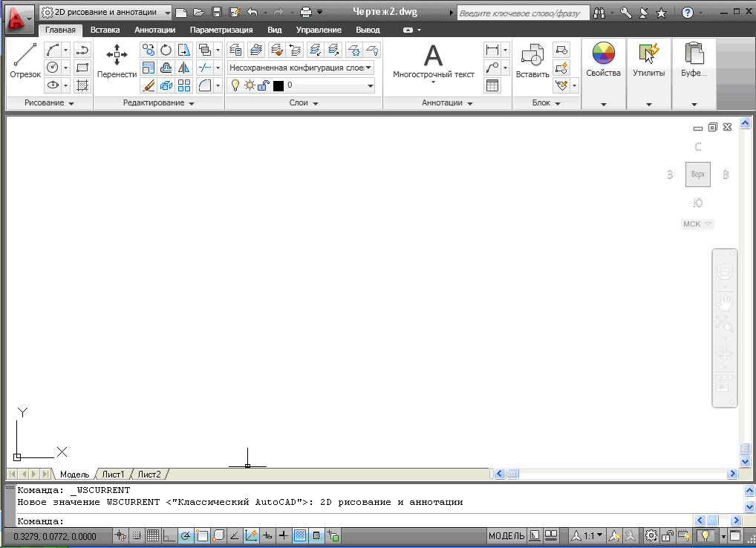Activate the Перенести move tool
Image resolution: width=756 pixels, height=548 pixels.
[x=117, y=61]
